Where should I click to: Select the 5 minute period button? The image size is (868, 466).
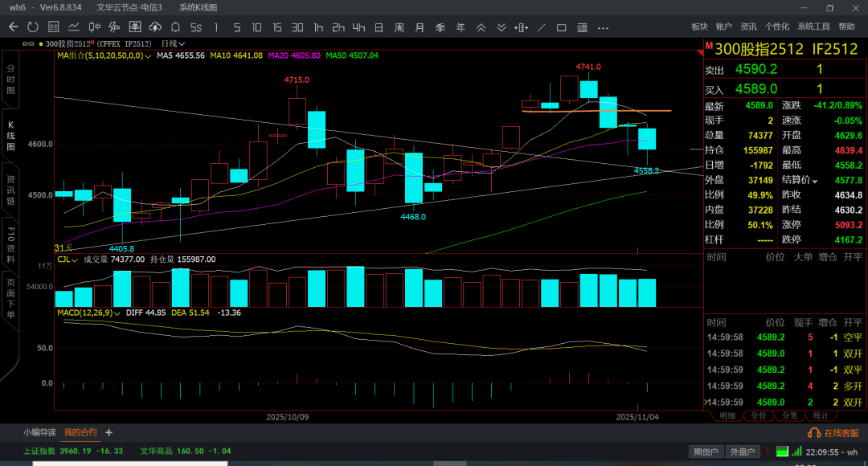pyautogui.click(x=237, y=27)
